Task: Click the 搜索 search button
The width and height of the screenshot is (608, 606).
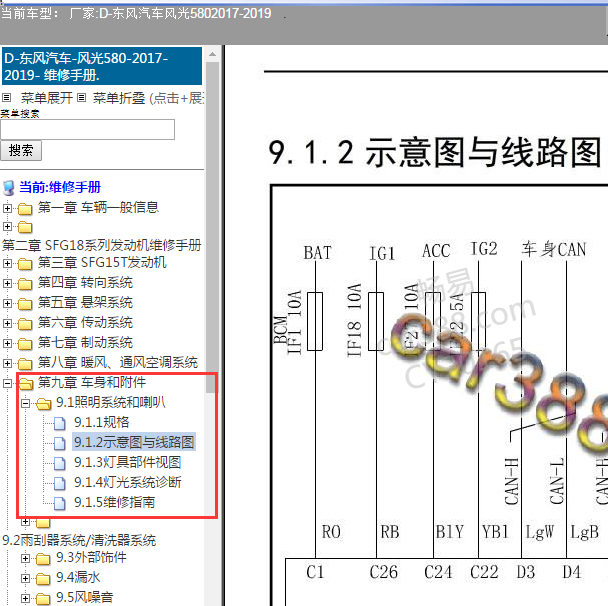Action: click(x=21, y=150)
